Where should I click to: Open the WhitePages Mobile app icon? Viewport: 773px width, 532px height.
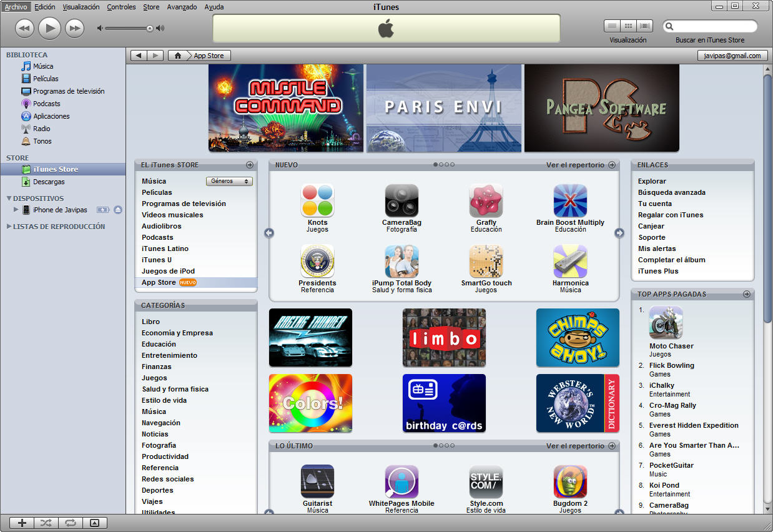click(401, 481)
